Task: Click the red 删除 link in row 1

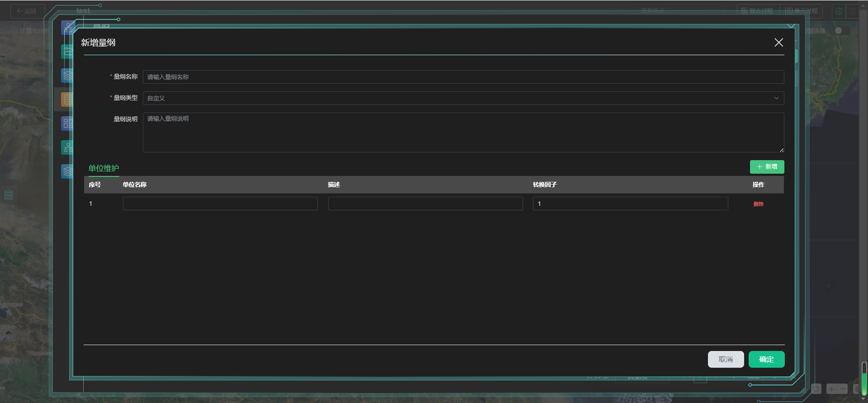Action: click(758, 204)
